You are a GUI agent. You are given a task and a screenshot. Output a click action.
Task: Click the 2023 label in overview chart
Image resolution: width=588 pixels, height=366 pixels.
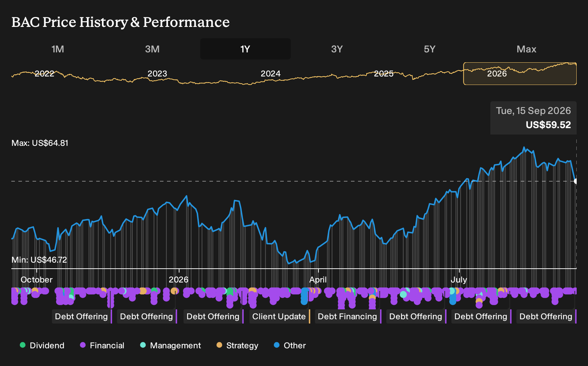(157, 74)
